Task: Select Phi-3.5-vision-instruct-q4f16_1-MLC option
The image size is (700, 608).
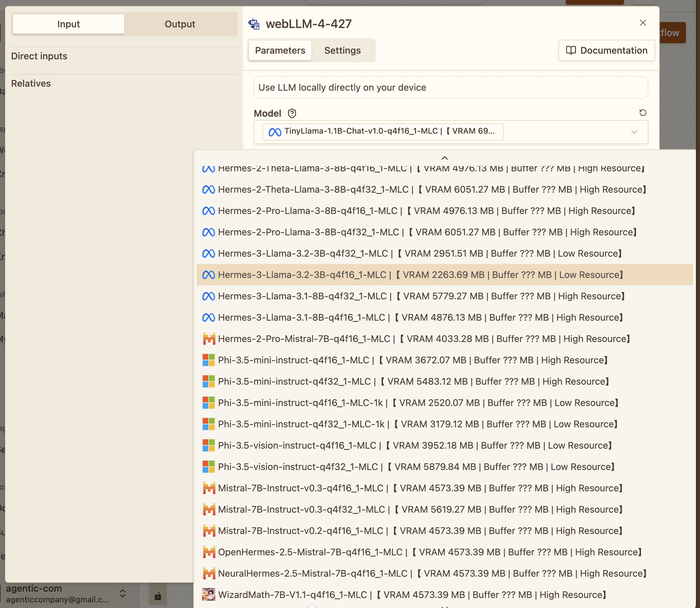Action: (x=444, y=445)
